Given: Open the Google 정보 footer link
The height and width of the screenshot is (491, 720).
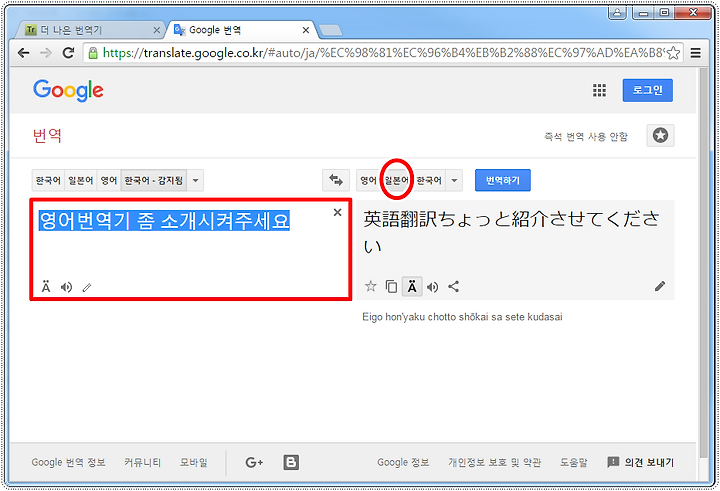Looking at the screenshot, I should [403, 462].
